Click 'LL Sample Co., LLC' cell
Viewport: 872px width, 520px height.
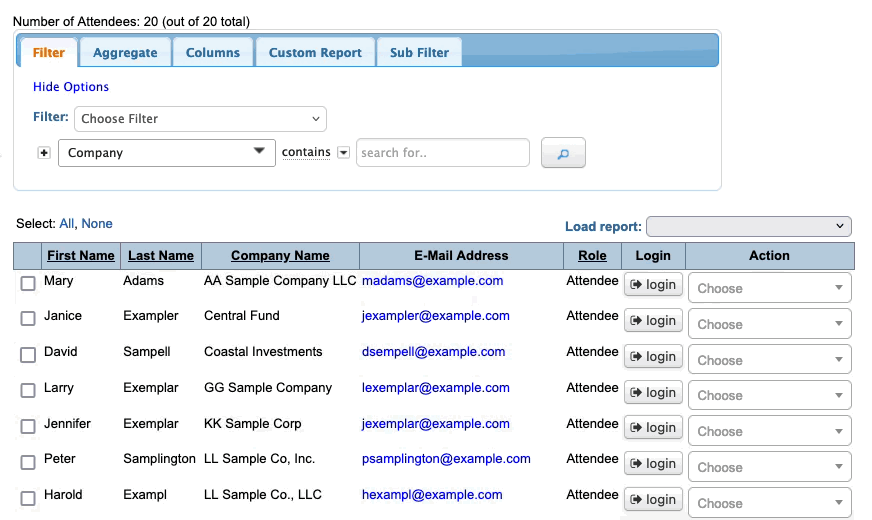pyautogui.click(x=262, y=495)
